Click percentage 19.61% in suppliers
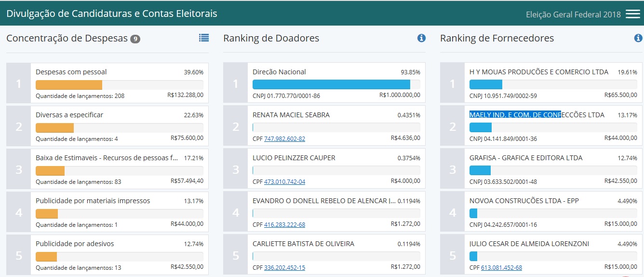 627,72
